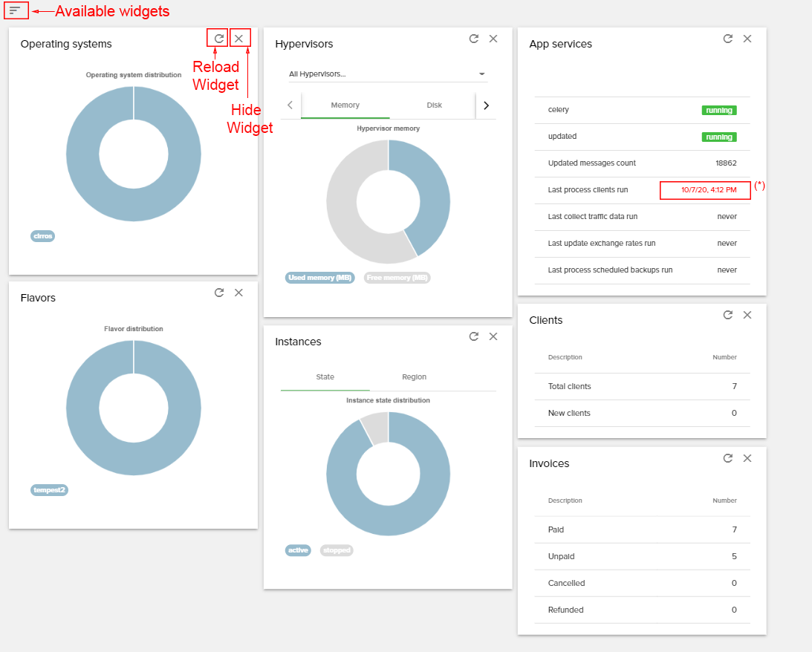Viewport: 812px width, 652px height.
Task: Reload the Instances widget
Action: pyautogui.click(x=473, y=336)
